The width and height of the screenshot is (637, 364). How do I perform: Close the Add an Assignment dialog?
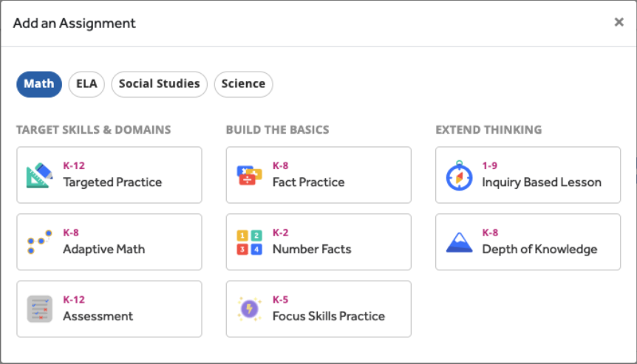[619, 22]
